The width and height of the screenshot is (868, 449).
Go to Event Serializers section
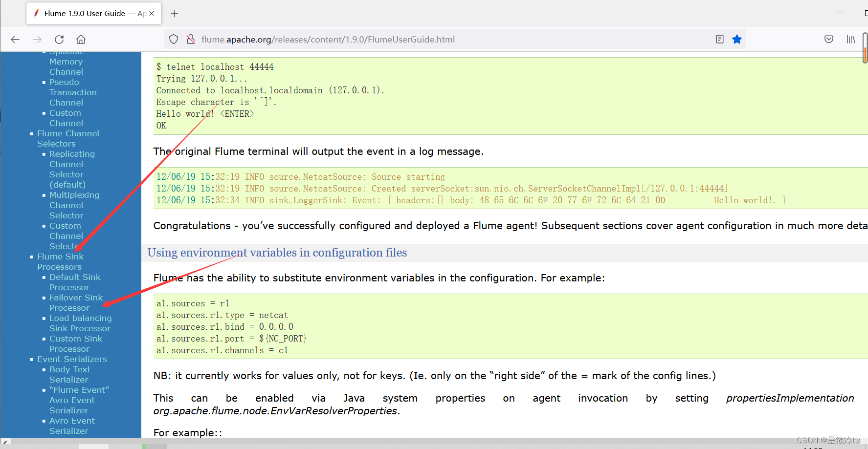[x=72, y=359]
